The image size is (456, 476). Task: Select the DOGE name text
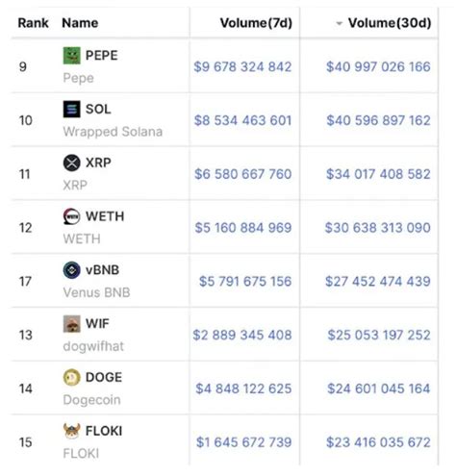[104, 377]
